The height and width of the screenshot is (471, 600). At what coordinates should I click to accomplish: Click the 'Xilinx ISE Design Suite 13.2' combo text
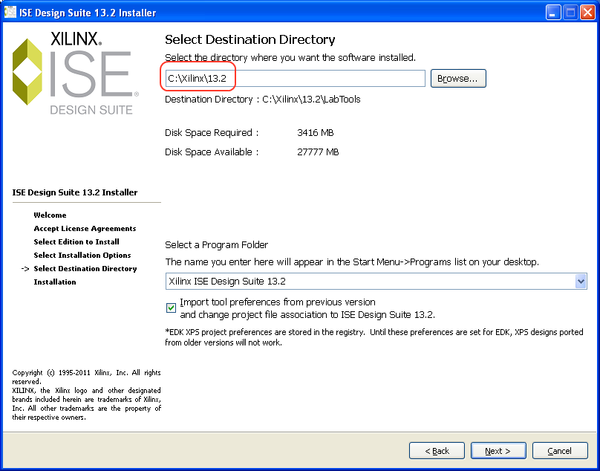pyautogui.click(x=227, y=282)
